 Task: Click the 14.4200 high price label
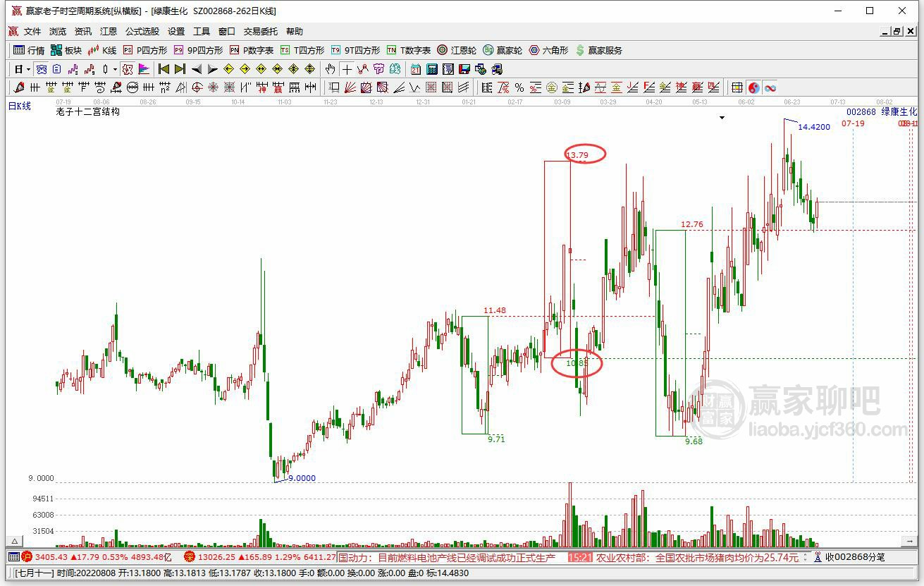coord(814,127)
